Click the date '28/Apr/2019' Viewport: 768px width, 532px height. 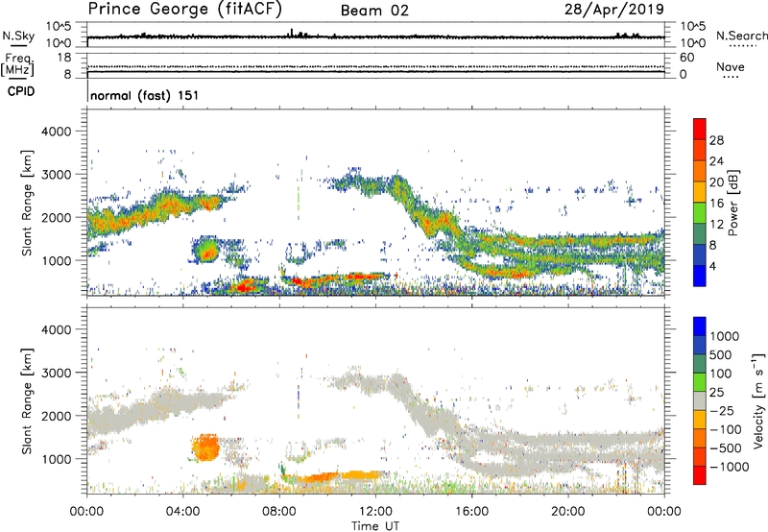614,10
